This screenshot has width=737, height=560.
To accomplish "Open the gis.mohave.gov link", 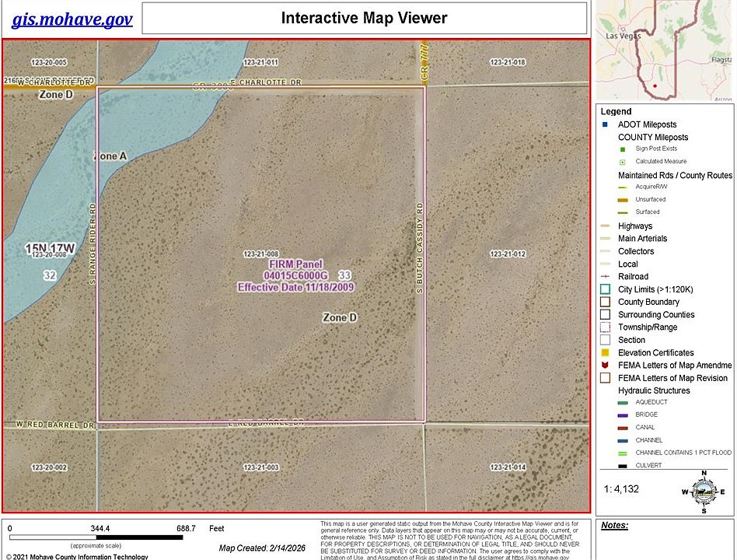I will click(x=72, y=19).
